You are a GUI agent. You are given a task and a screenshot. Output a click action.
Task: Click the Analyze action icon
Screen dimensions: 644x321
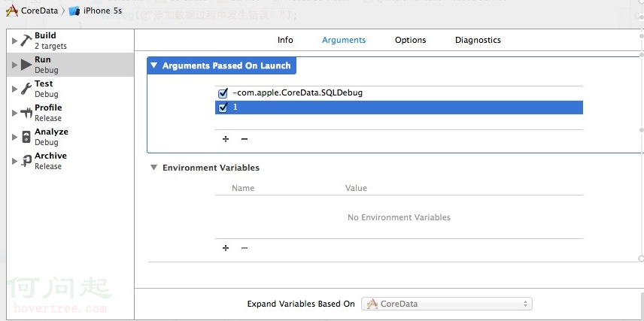tap(26, 137)
